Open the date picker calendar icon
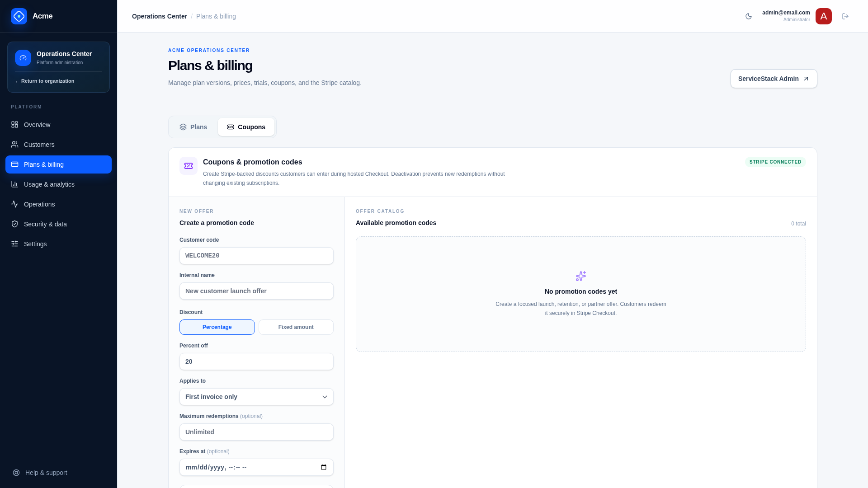This screenshot has height=488, width=868. (324, 467)
